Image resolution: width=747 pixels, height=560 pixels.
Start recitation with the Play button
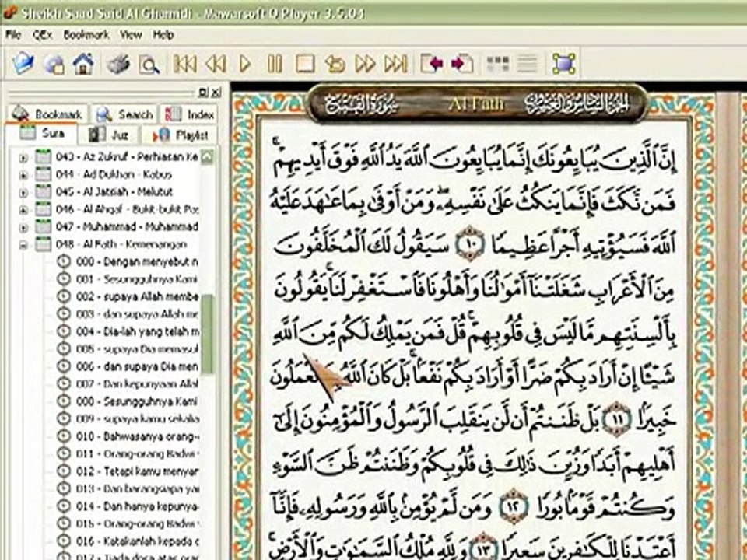click(245, 64)
